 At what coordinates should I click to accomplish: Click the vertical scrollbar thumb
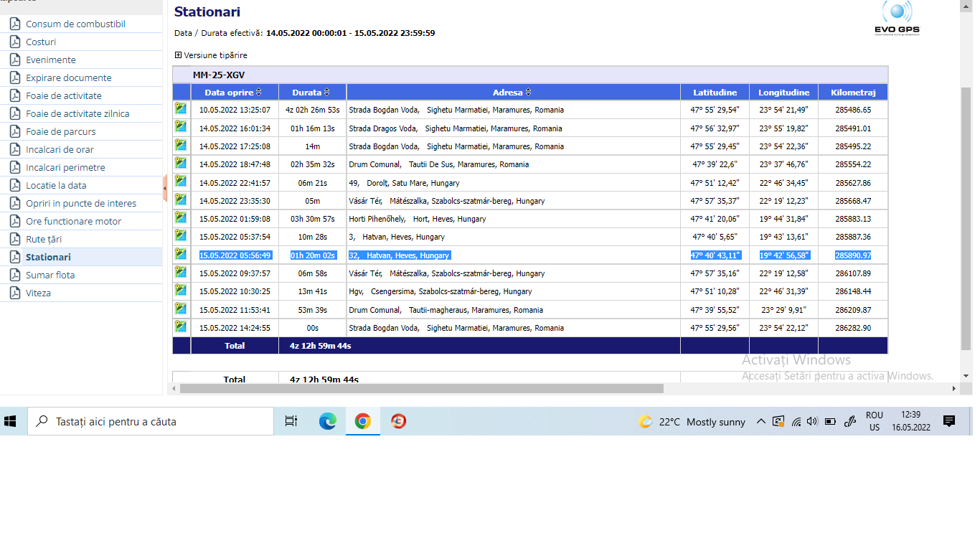pyautogui.click(x=966, y=219)
